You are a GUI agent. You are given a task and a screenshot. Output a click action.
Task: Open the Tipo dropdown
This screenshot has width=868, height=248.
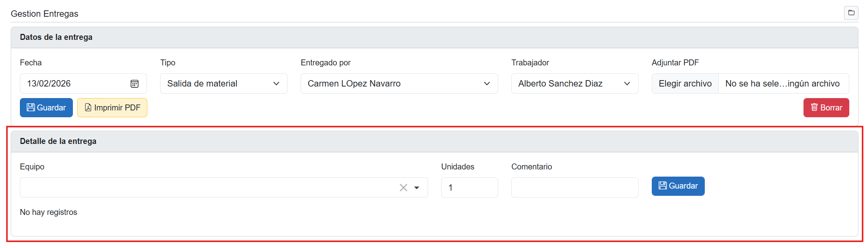click(223, 84)
